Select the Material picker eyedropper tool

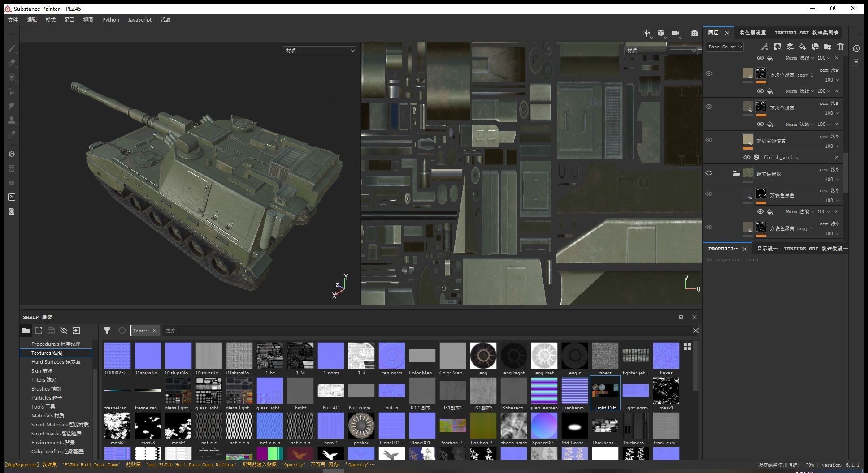(x=12, y=134)
